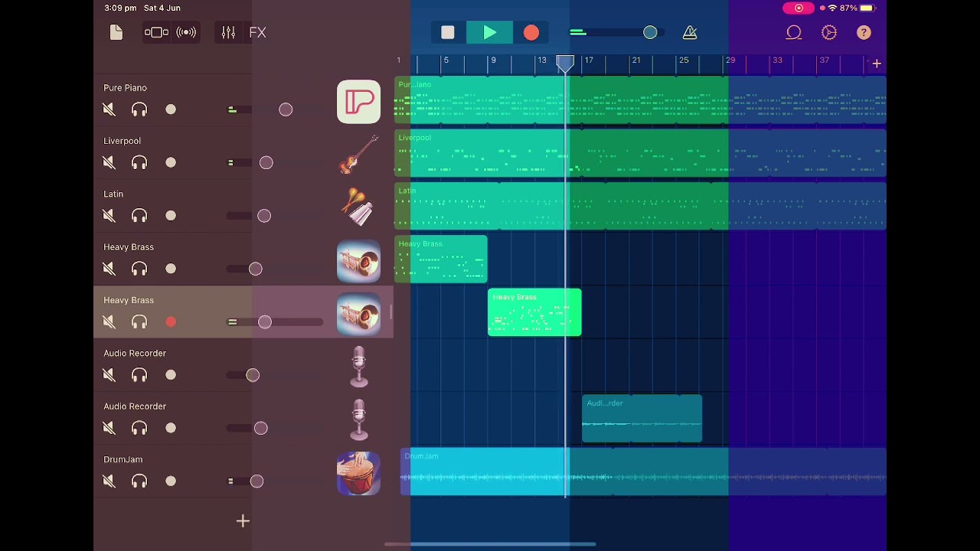Select the Liverpool green region
980x551 pixels.
(x=640, y=154)
